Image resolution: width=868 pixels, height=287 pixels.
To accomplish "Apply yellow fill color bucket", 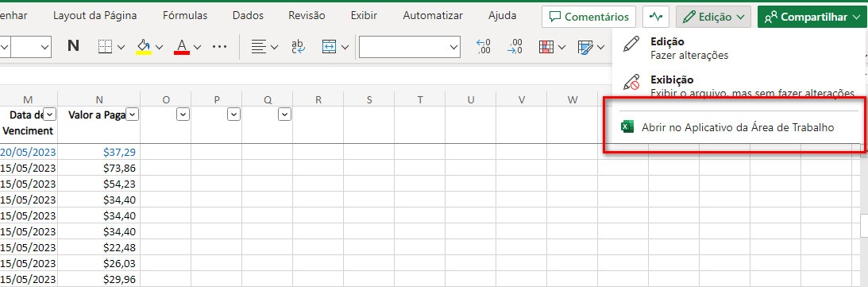I will [x=144, y=47].
